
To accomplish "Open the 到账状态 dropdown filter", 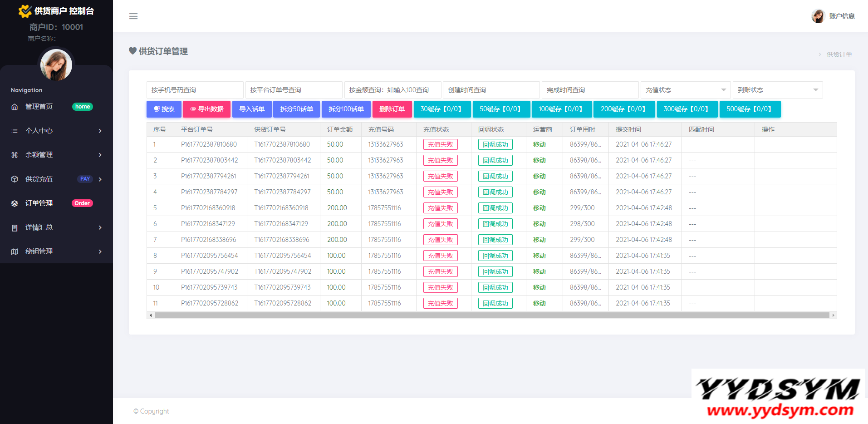I will [777, 90].
